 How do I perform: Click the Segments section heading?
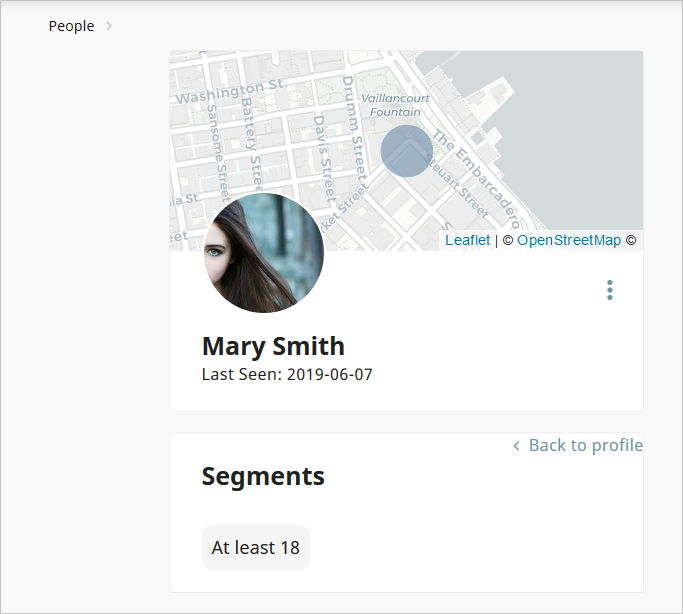click(x=263, y=476)
